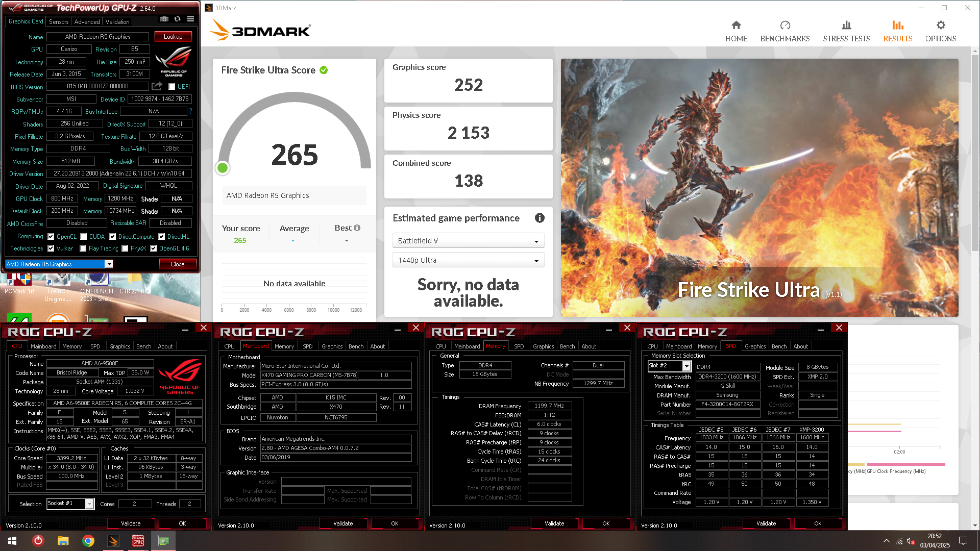
Task: Open GPU-Z hamburger menu
Action: coord(190,19)
